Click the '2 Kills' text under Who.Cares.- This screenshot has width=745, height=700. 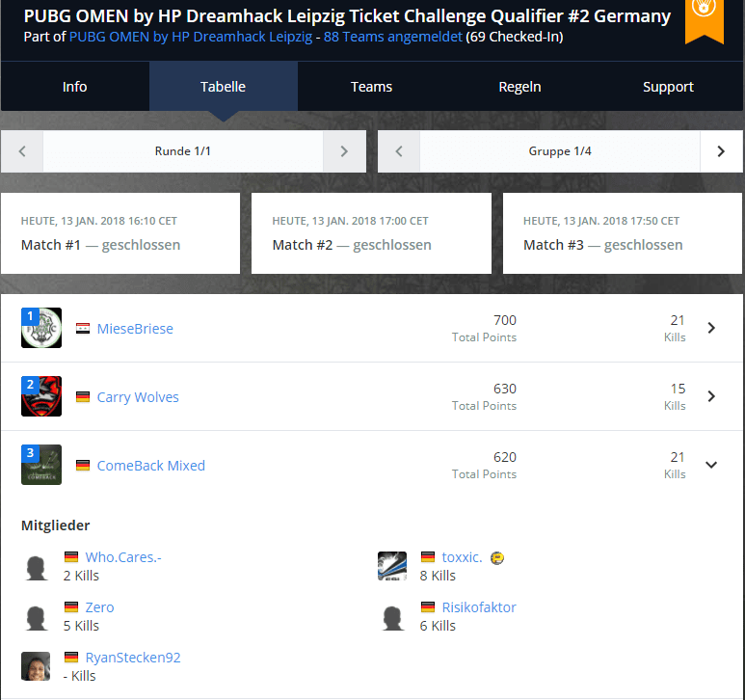pos(81,576)
